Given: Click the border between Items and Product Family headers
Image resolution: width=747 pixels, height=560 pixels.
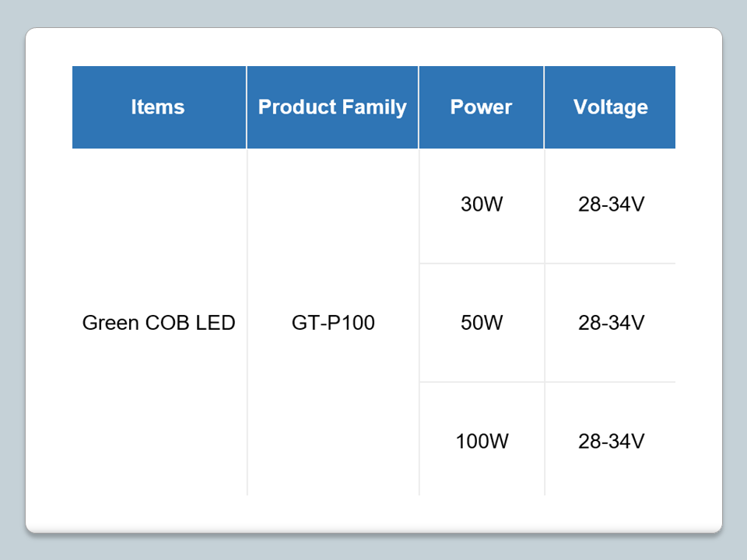Looking at the screenshot, I should [x=247, y=107].
